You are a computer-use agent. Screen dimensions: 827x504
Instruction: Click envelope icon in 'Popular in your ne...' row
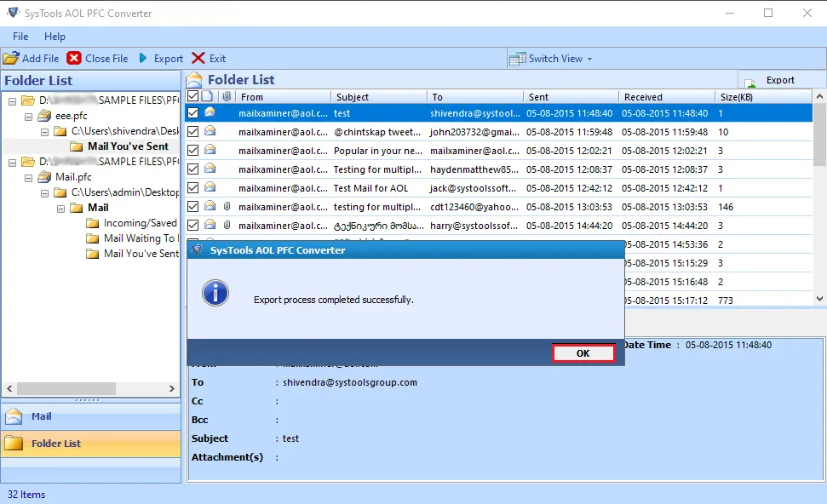coord(210,150)
